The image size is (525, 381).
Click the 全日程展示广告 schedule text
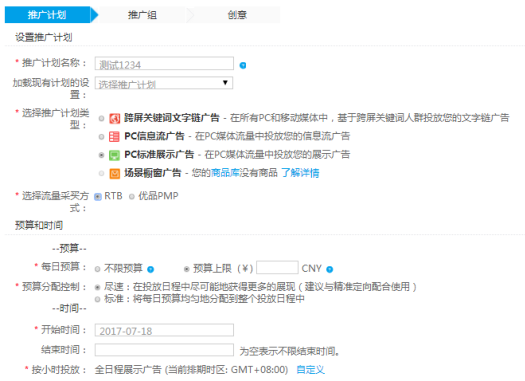128,370
